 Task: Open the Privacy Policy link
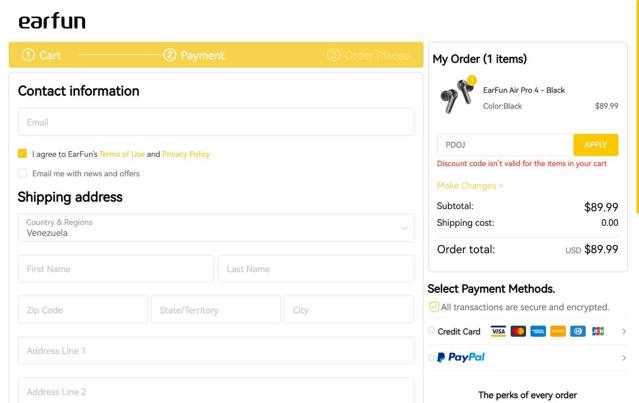tap(186, 154)
